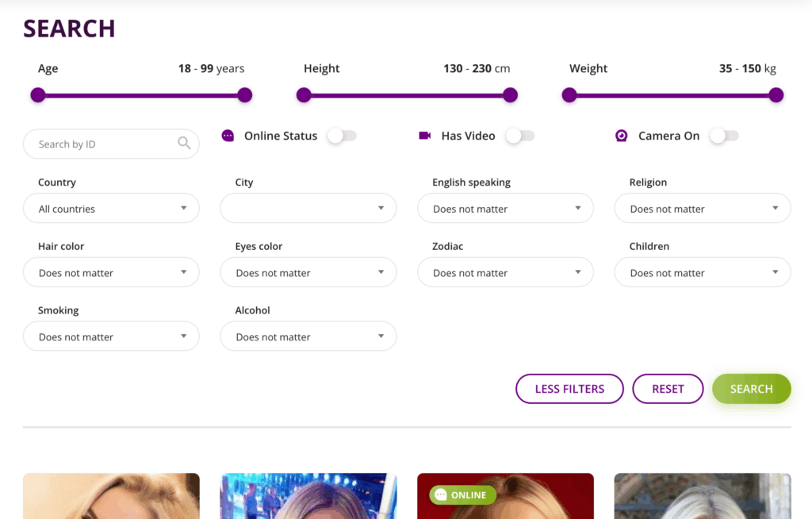
Task: Toggle the Online Status switch on
Action: pos(342,136)
